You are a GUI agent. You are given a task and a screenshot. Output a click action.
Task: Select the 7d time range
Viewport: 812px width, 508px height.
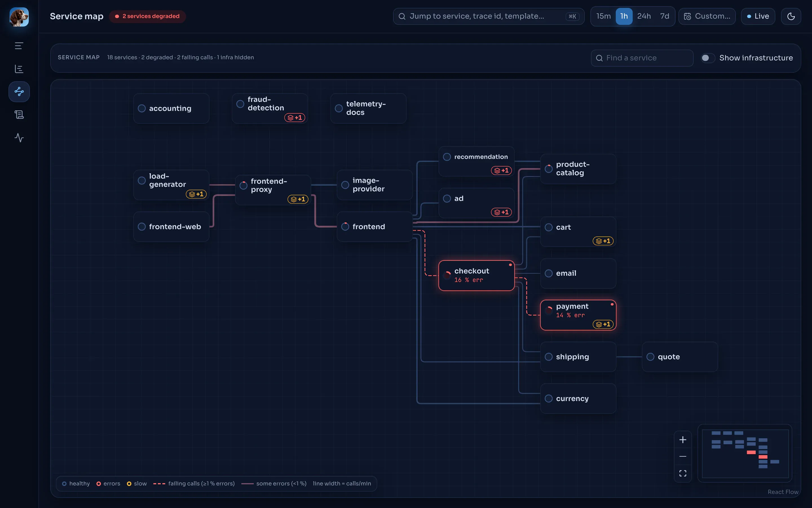tap(664, 16)
